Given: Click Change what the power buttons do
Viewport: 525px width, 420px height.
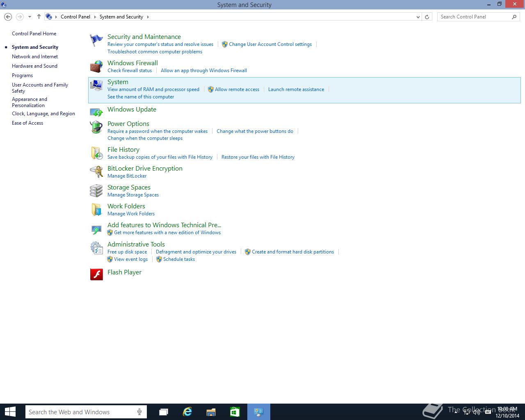Looking at the screenshot, I should [255, 131].
